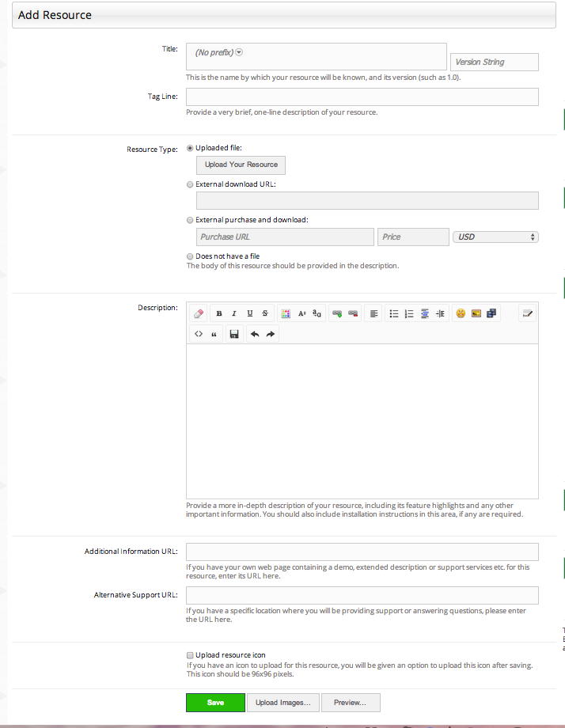This screenshot has height=728, width=565.
Task: Select the External download URL radio option
Action: point(190,184)
